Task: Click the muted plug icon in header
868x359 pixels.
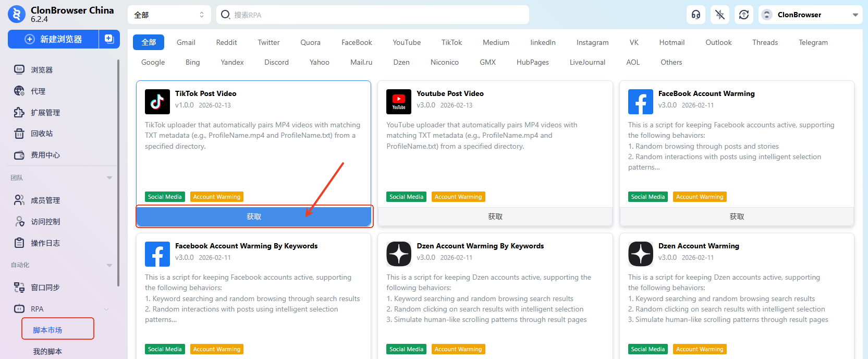Action: point(720,15)
